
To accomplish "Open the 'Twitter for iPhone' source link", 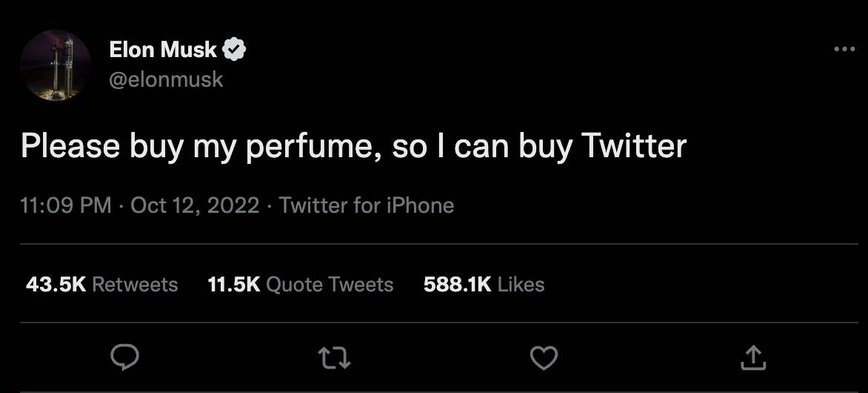I will point(367,205).
